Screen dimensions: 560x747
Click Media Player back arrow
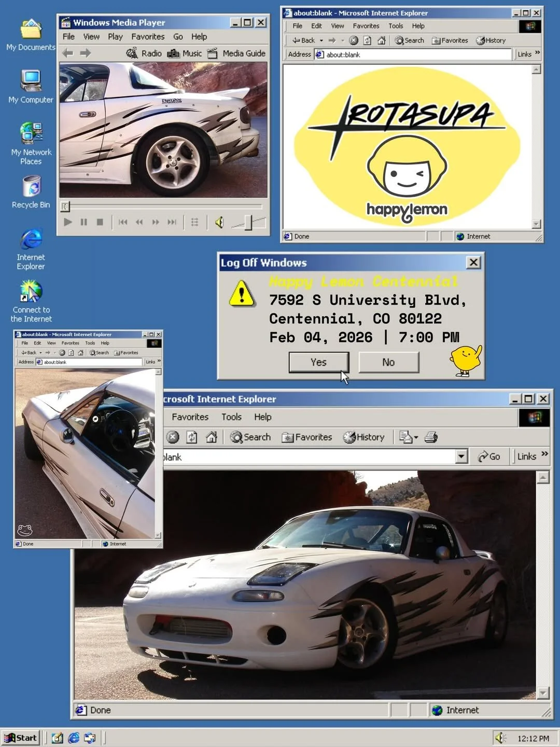tap(67, 53)
